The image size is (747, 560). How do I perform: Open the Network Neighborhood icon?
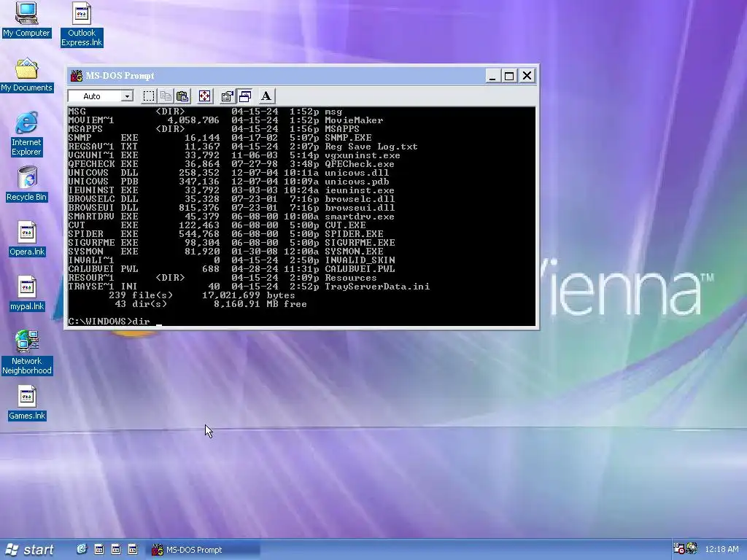[x=27, y=352]
